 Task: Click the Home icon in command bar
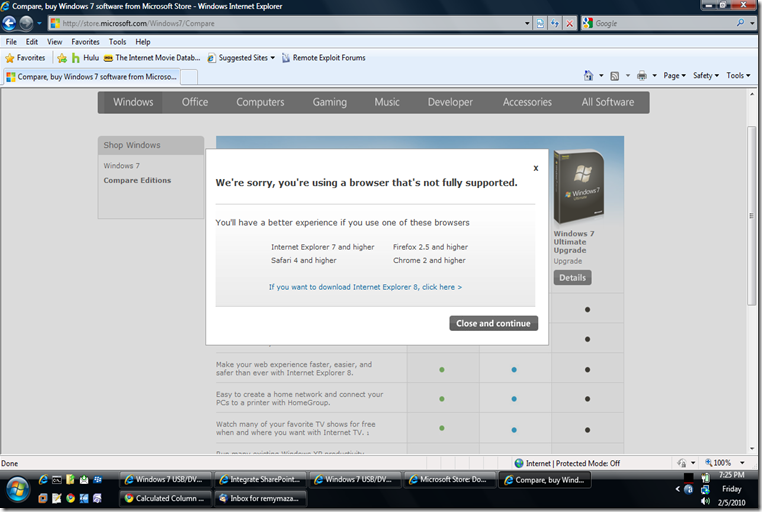click(589, 75)
